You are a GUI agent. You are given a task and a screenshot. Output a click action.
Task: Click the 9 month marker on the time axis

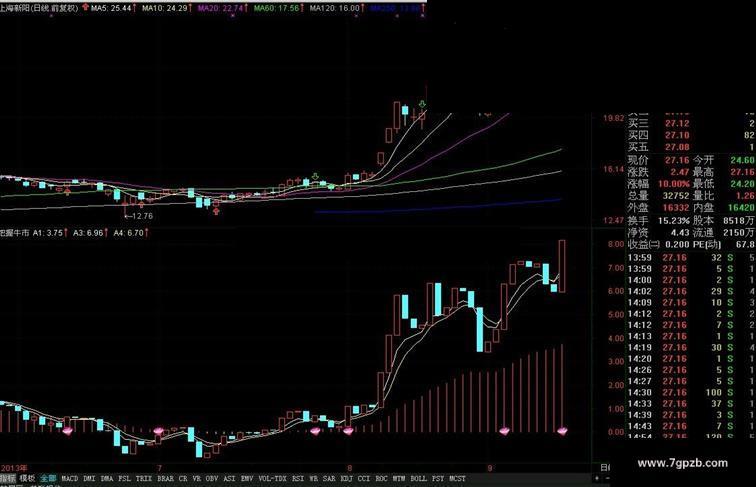tap(490, 468)
